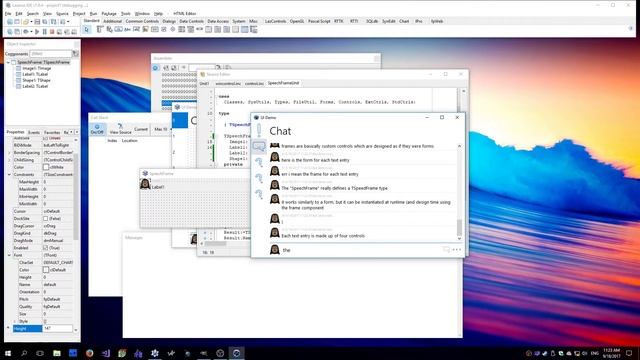This screenshot has width=640, height=360.
Task: Collapse the Font property group
Action: (x=10, y=255)
